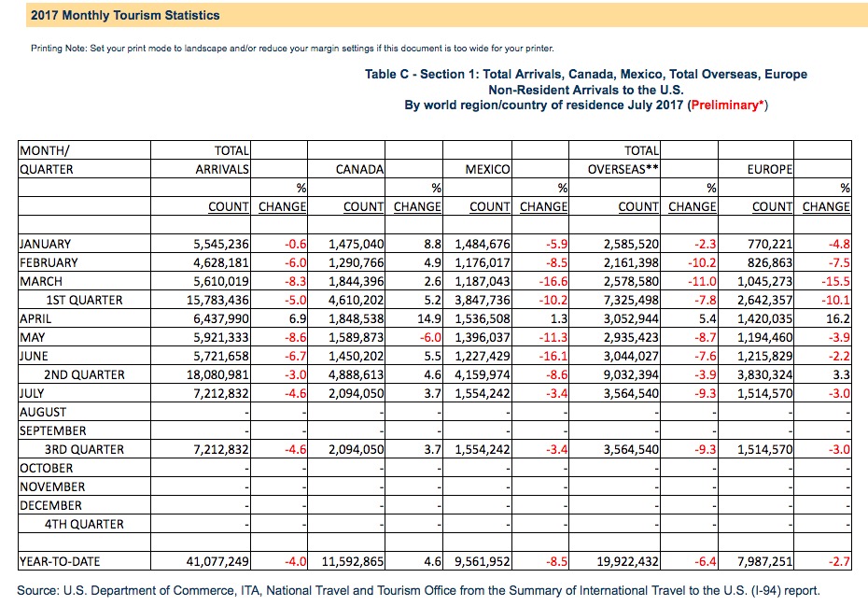Click July total arrivals '7,212,832'
This screenshot has width=868, height=606.
(x=221, y=393)
